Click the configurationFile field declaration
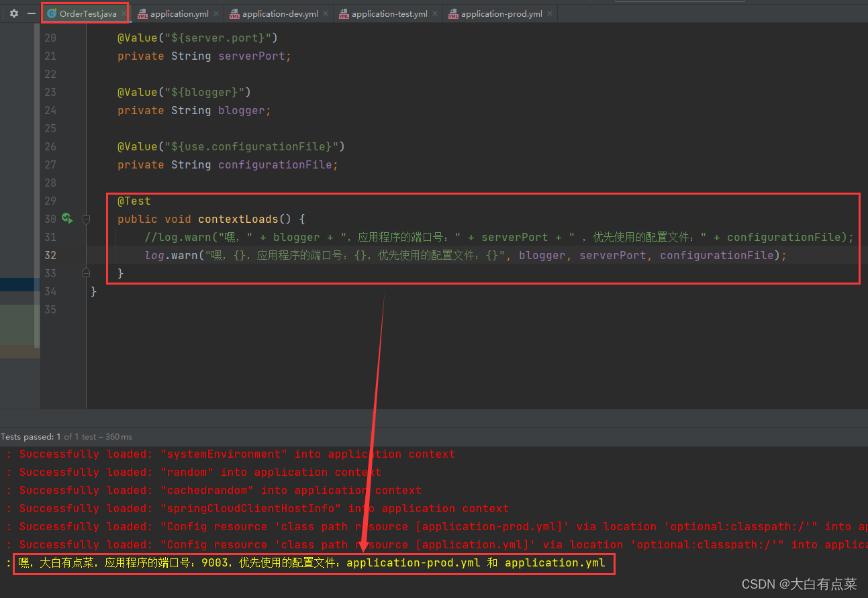Viewport: 868px width, 598px height. click(228, 164)
